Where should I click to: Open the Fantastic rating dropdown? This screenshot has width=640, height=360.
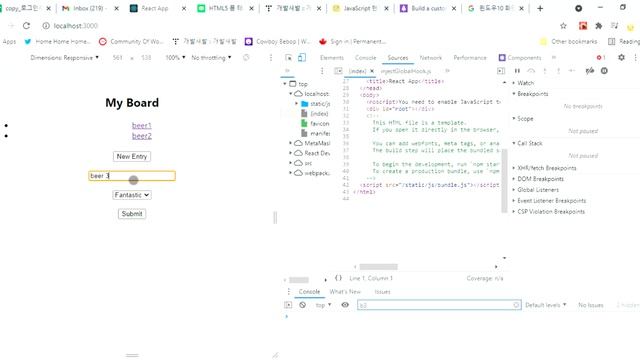click(x=132, y=195)
